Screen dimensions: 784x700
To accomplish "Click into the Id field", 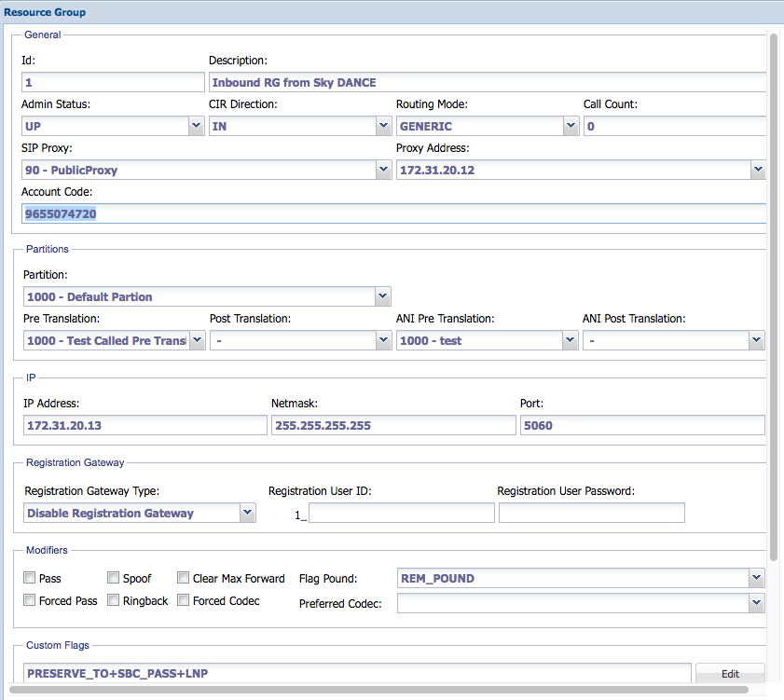I will (113, 82).
